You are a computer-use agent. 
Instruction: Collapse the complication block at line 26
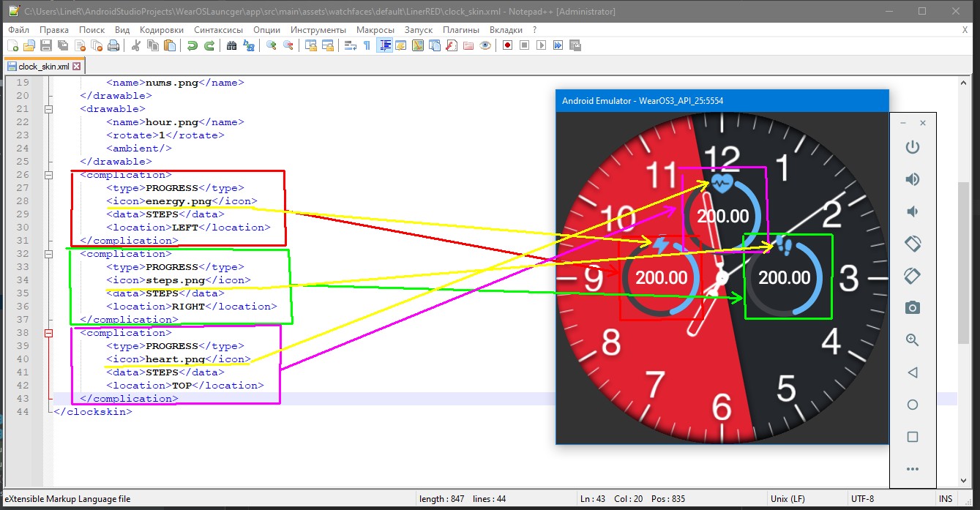pyautogui.click(x=49, y=175)
